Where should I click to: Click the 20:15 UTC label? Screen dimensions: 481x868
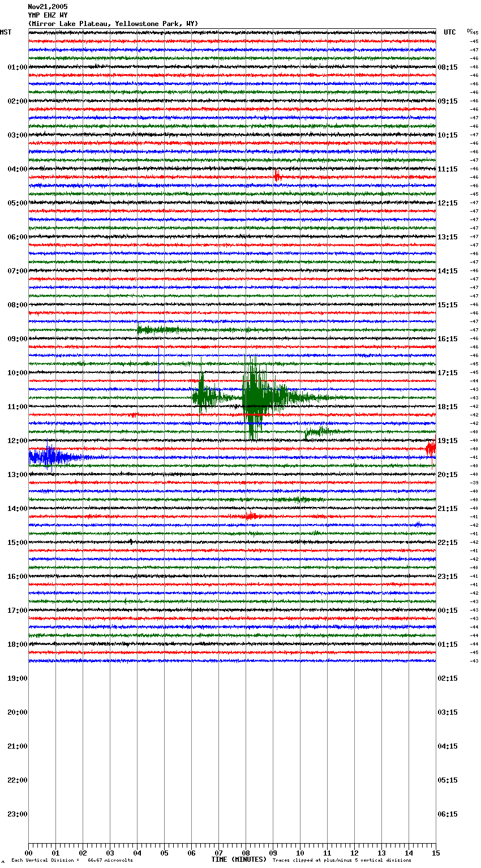pos(448,475)
